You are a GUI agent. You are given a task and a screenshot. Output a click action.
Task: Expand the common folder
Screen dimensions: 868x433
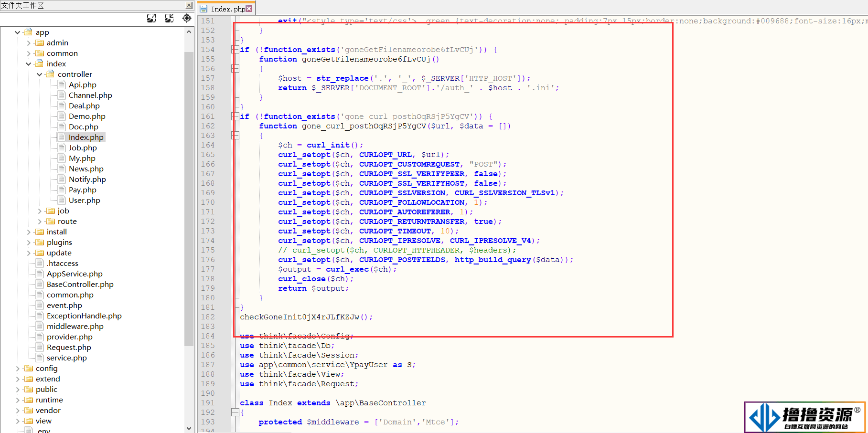coord(29,53)
